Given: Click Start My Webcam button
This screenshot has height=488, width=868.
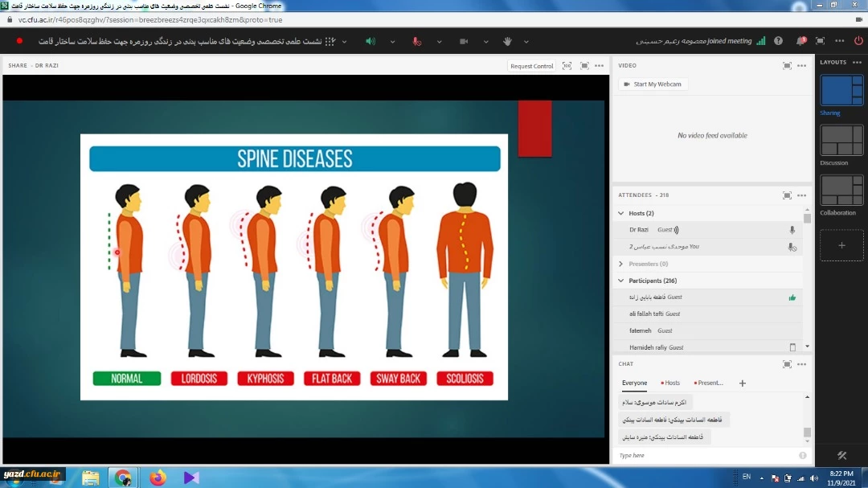Looking at the screenshot, I should point(653,84).
